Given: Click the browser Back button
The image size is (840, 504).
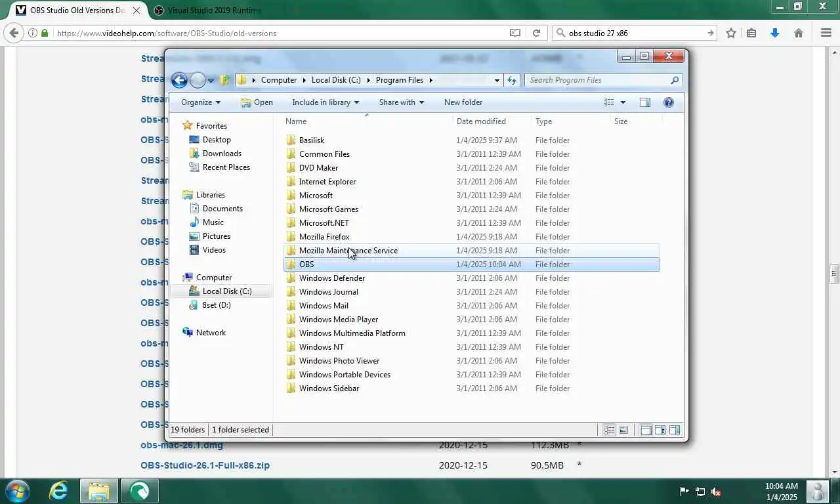Looking at the screenshot, I should click(x=14, y=33).
